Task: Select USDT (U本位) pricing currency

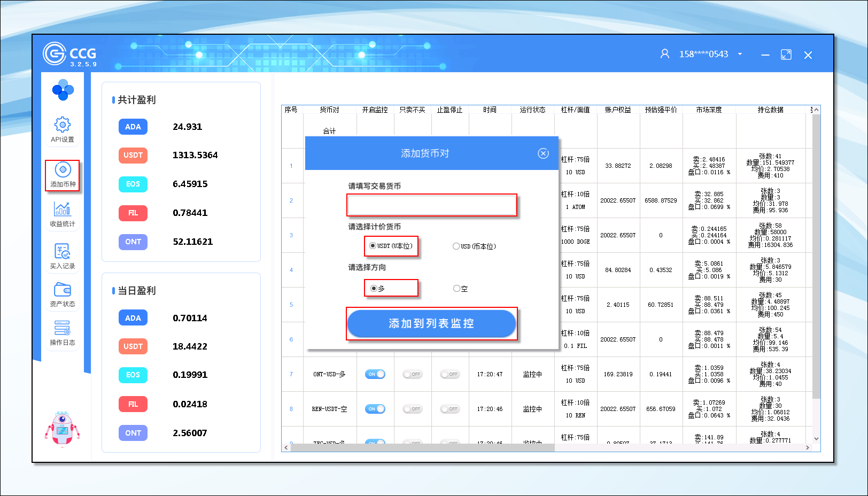Action: pos(373,246)
